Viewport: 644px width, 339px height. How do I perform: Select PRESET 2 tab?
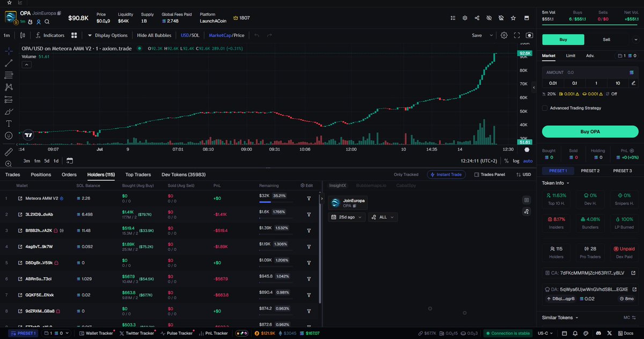tap(590, 171)
